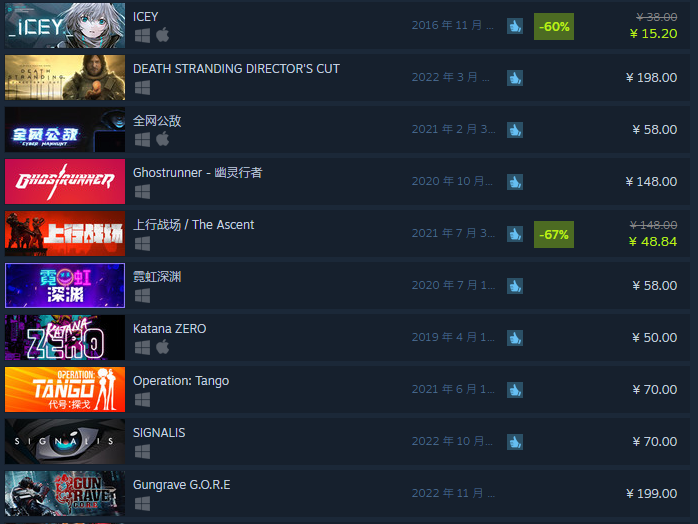Image resolution: width=698 pixels, height=524 pixels.
Task: Open the 霓虹深渊 game entry title
Action: tap(157, 276)
